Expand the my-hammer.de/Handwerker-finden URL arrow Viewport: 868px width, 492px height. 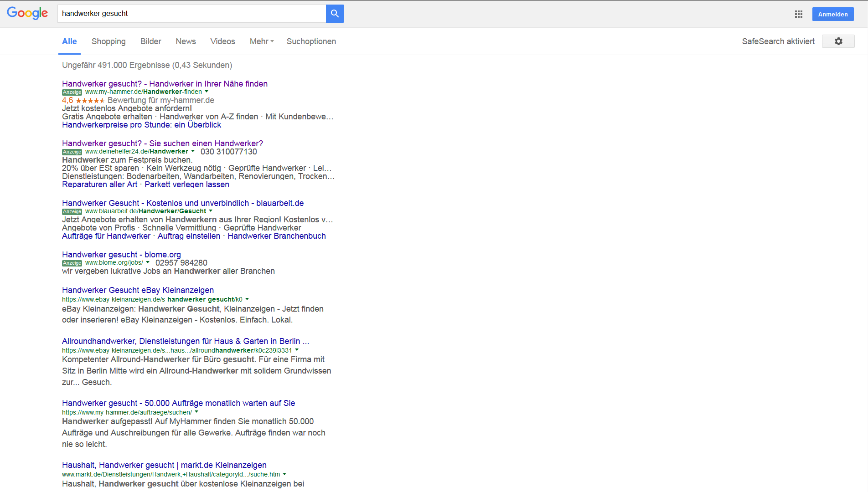point(207,92)
